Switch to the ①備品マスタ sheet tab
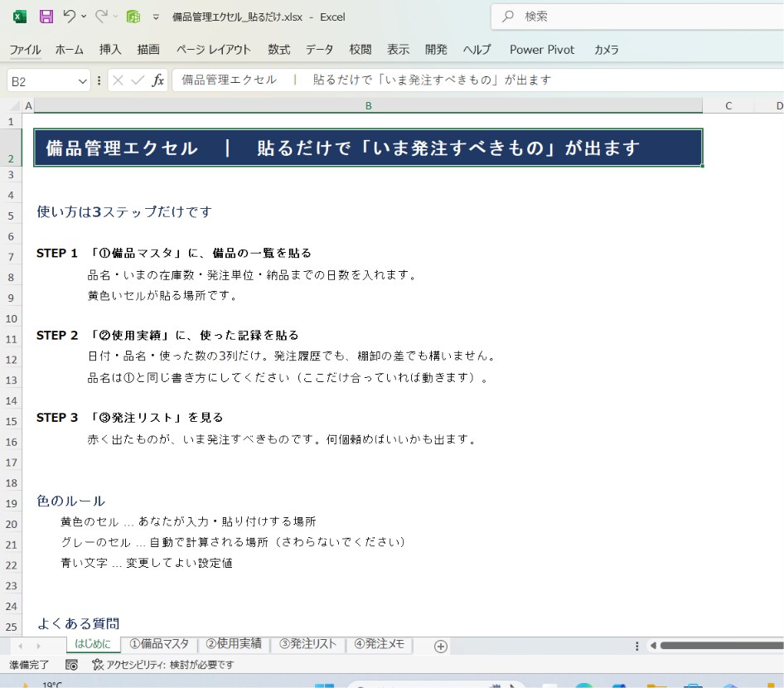This screenshot has width=784, height=688. click(159, 644)
